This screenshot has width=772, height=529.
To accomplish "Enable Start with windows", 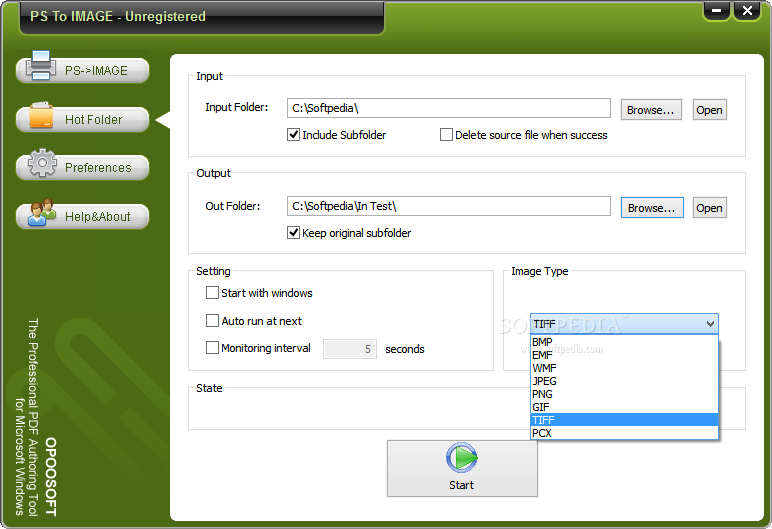I will (212, 293).
